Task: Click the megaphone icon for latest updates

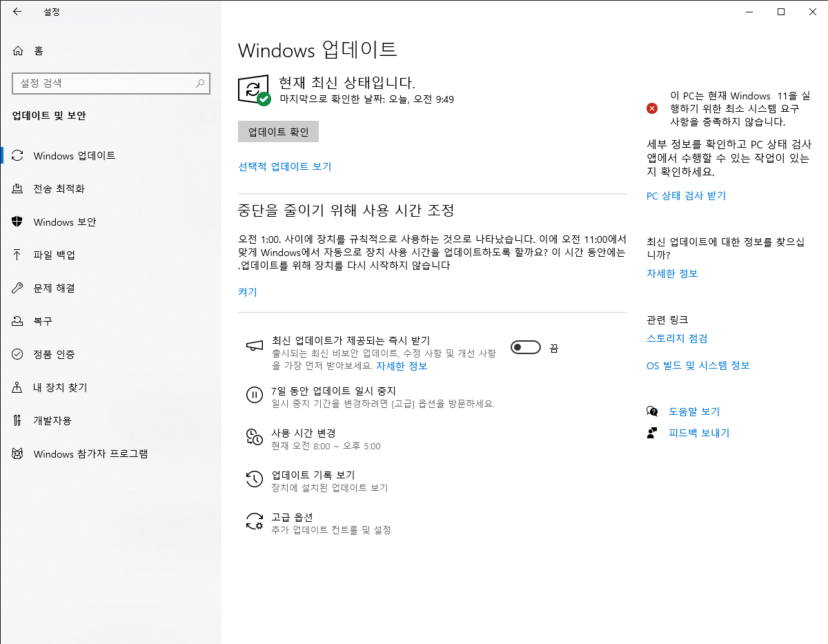Action: coord(255,344)
